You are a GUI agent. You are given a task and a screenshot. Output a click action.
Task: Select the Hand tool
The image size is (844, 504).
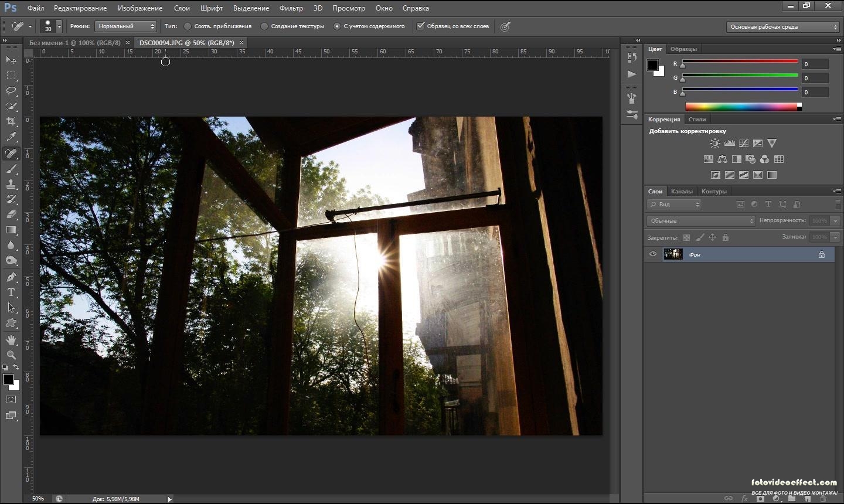[11, 340]
